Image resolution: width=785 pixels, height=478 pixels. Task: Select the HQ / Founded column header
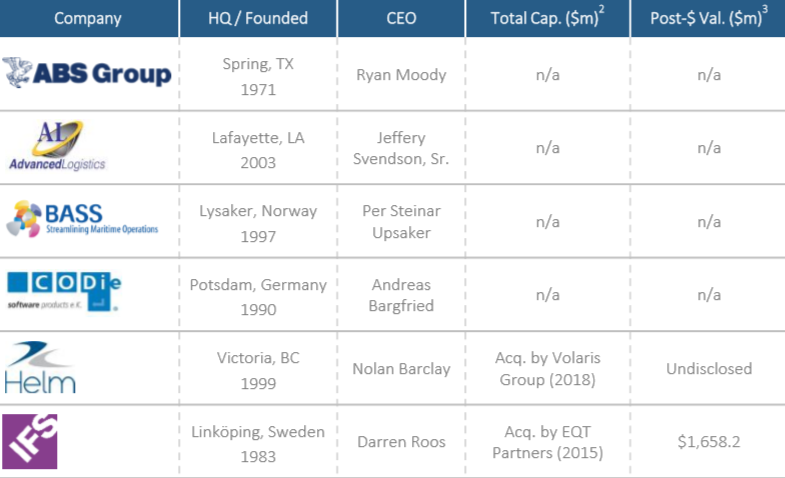point(259,18)
